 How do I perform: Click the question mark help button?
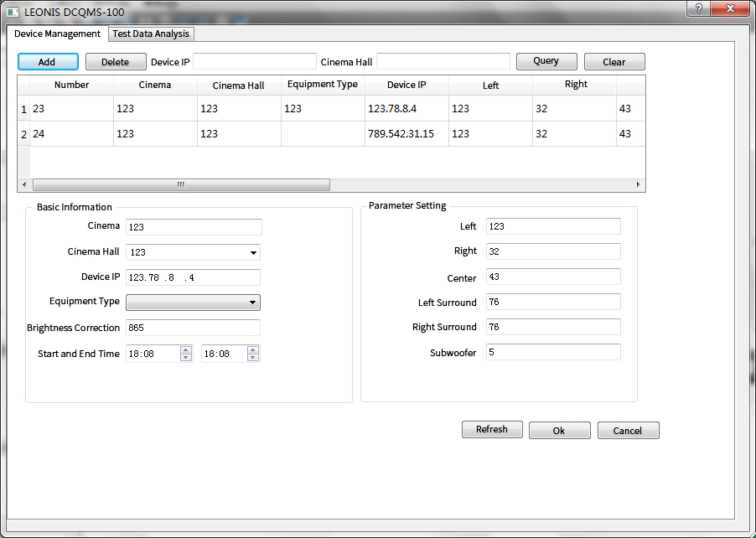pos(697,8)
